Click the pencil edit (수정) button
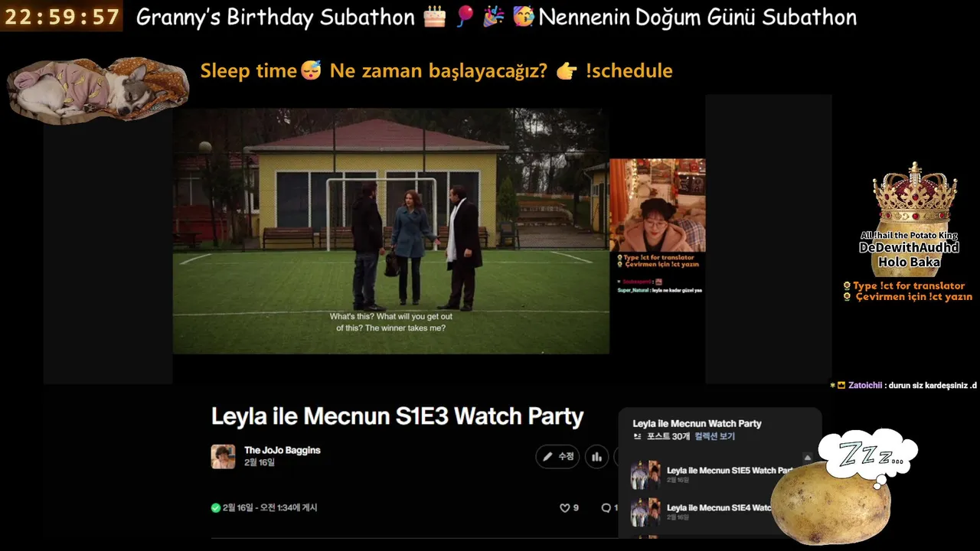Viewport: 980px width, 551px height. 557,457
